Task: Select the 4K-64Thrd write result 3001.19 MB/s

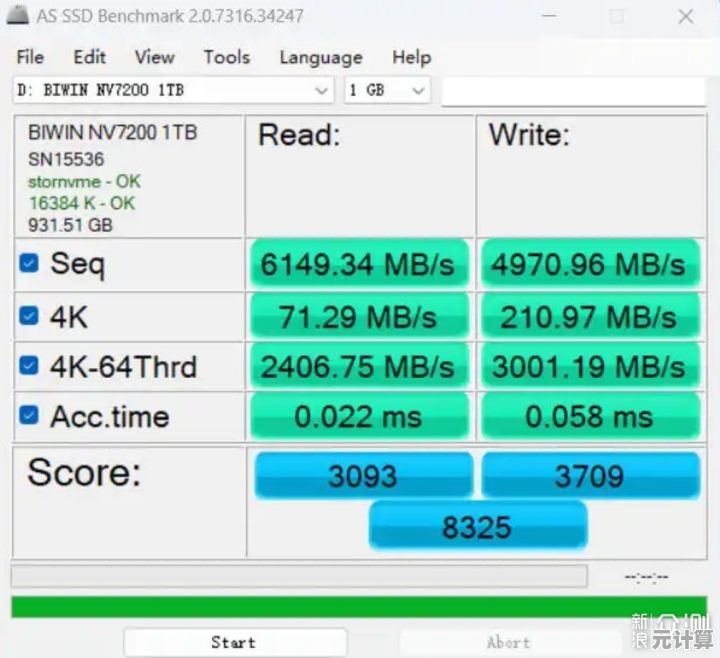Action: [590, 366]
